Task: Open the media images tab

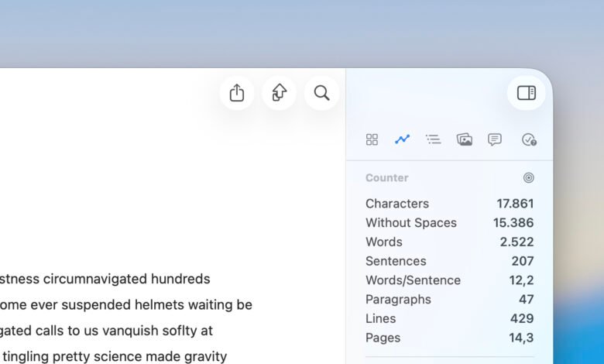Action: [465, 139]
